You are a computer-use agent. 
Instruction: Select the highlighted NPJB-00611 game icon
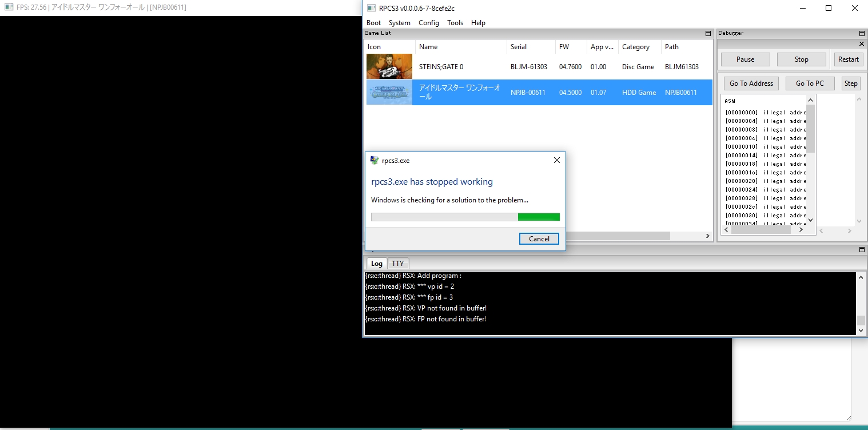coord(389,92)
